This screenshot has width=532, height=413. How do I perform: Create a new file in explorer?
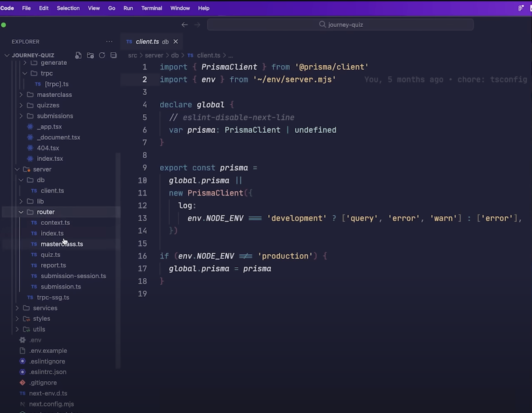click(x=78, y=55)
